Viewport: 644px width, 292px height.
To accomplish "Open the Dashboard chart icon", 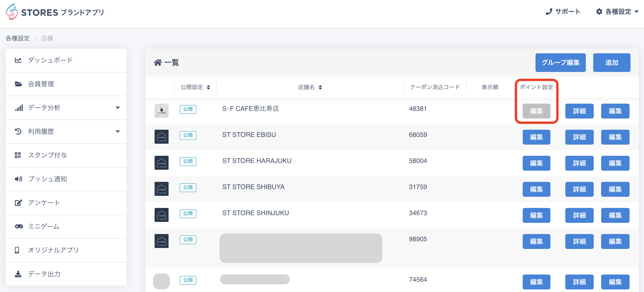I will tap(18, 60).
